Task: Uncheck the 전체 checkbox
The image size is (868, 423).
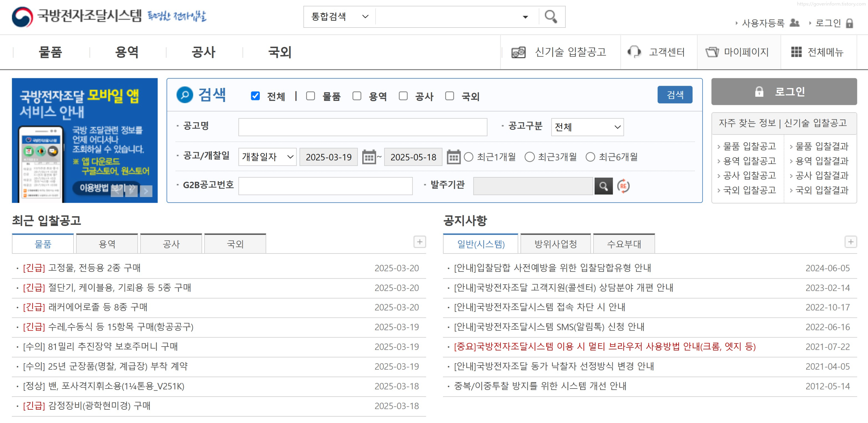Action: pyautogui.click(x=255, y=96)
